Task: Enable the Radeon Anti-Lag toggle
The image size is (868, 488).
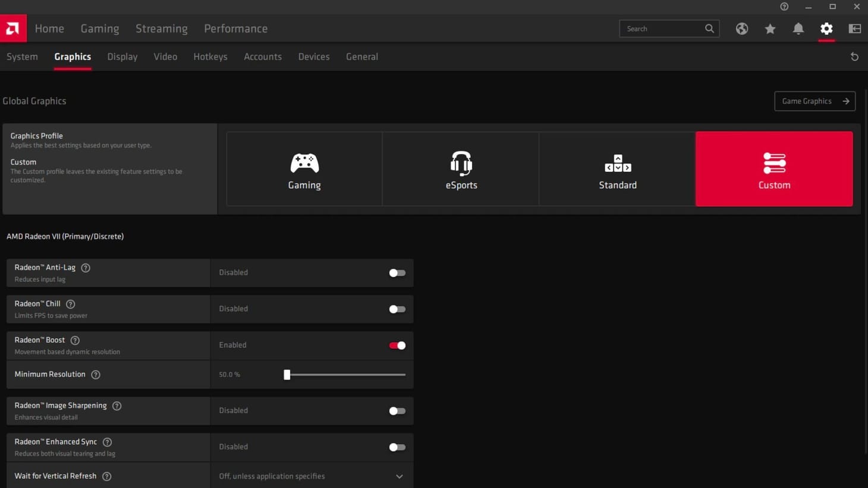Action: pyautogui.click(x=397, y=273)
